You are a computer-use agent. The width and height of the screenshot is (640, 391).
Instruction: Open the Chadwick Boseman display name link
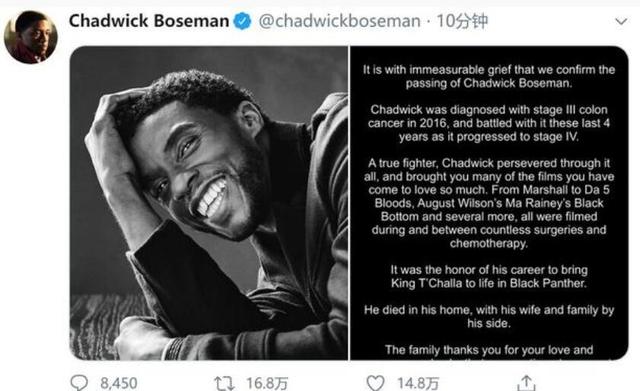pos(149,21)
